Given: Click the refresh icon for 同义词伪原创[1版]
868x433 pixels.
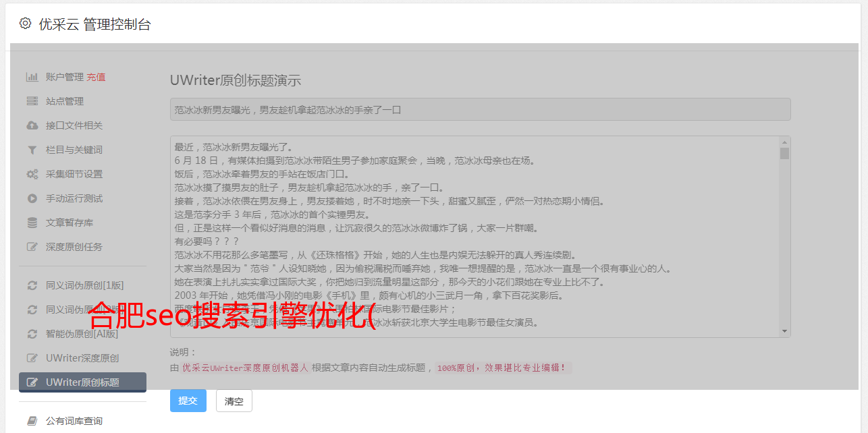Looking at the screenshot, I should 32,285.
